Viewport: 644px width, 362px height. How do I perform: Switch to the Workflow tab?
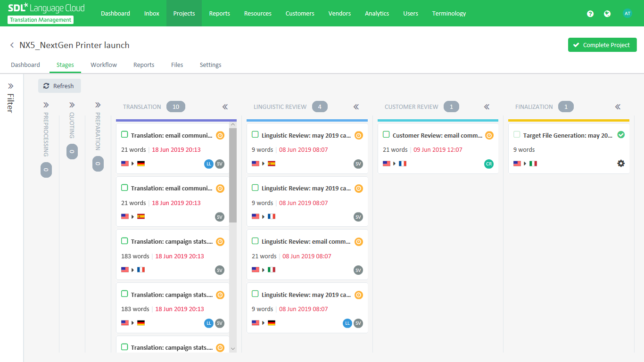coord(104,65)
